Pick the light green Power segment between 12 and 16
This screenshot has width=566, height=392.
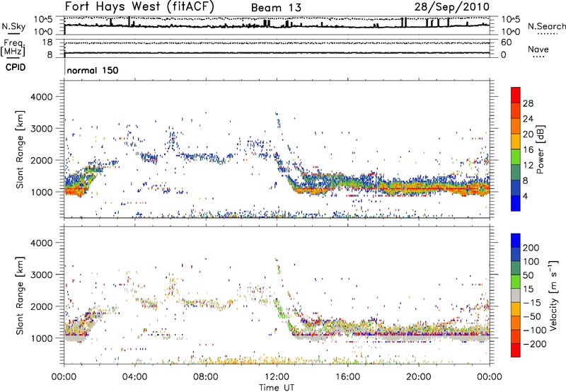coord(516,156)
